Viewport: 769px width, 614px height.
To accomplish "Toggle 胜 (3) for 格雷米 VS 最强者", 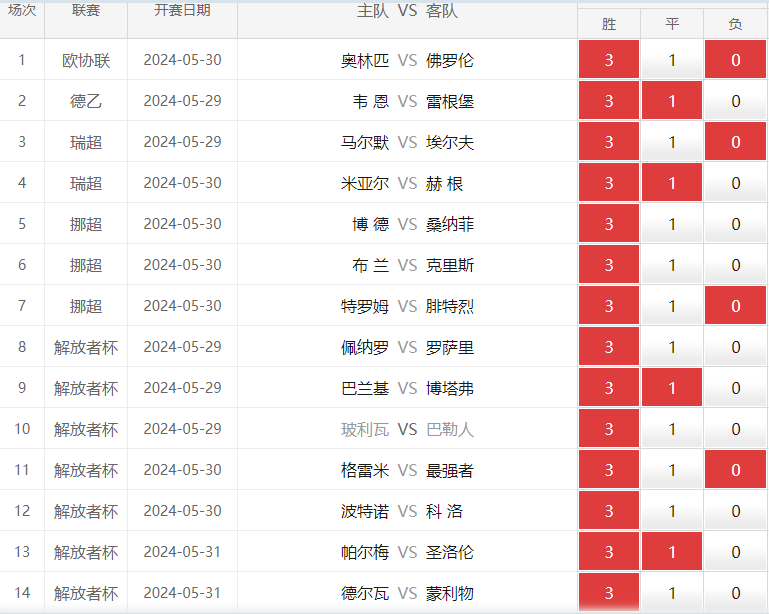I will (x=609, y=470).
